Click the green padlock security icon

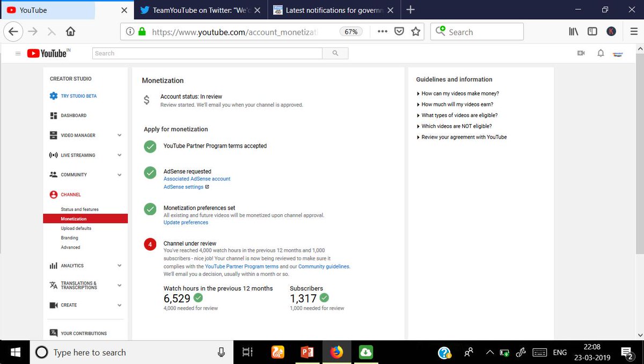[142, 32]
